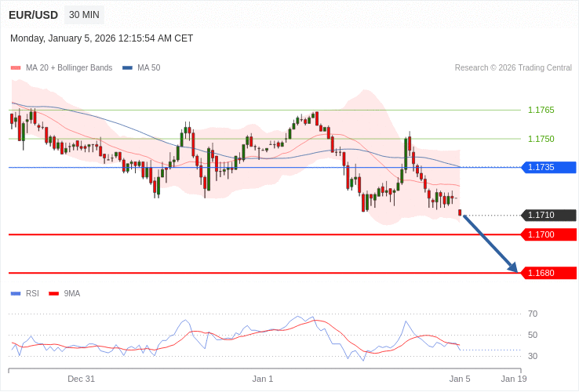Image resolution: width=579 pixels, height=392 pixels.
Task: Click the EUR/USD pair title
Action: click(33, 15)
